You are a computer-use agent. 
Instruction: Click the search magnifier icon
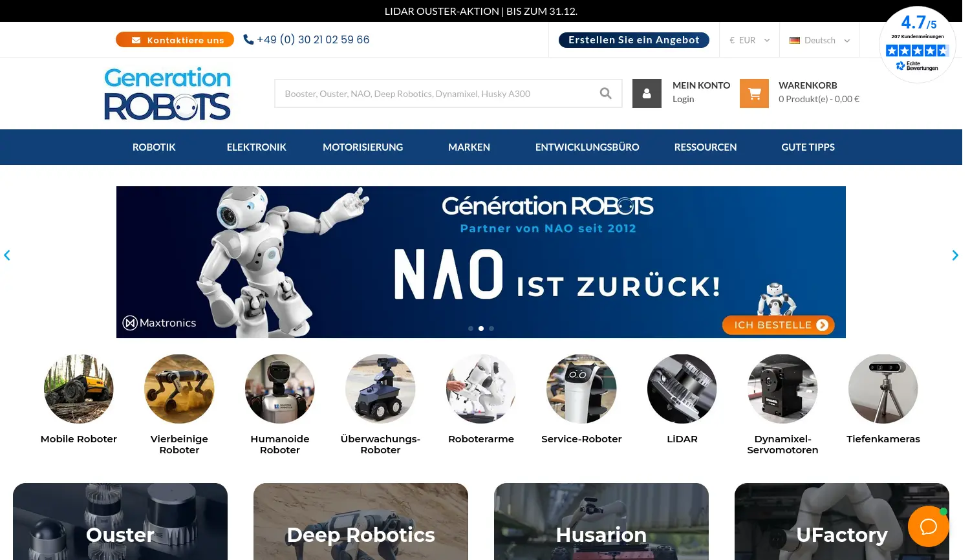(x=605, y=93)
